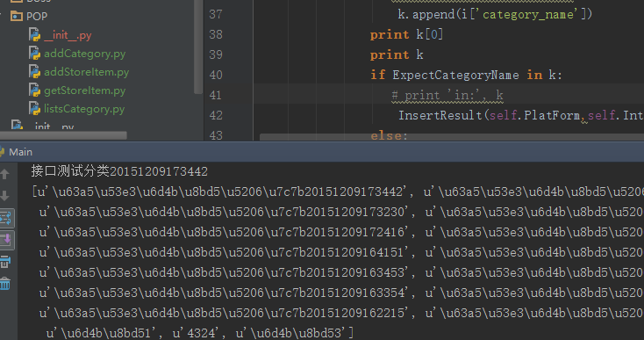
Task: Click 'else:' keyword on line 43
Action: coord(389,135)
